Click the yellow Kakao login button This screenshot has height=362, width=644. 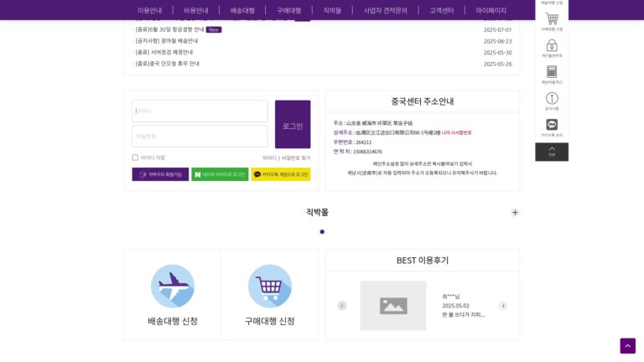coord(281,174)
